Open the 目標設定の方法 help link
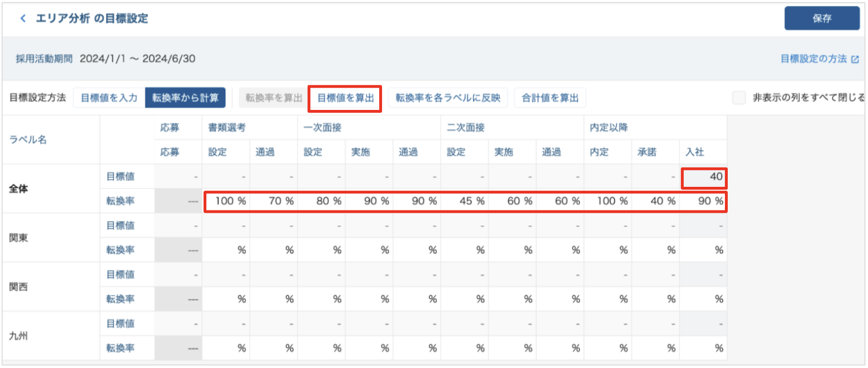The width and height of the screenshot is (868, 368). pyautogui.click(x=813, y=59)
